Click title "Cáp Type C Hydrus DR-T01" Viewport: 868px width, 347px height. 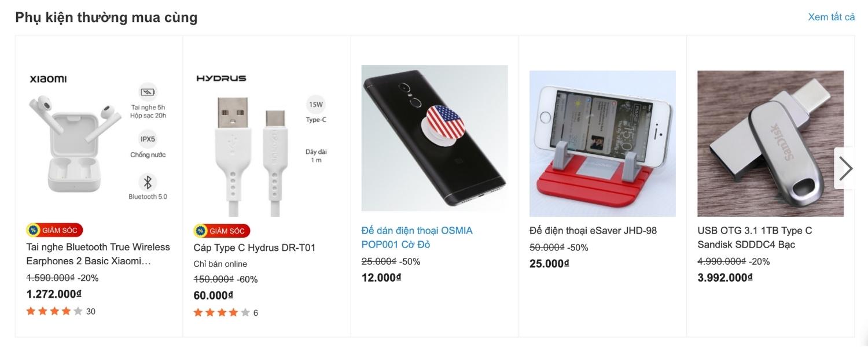click(255, 248)
